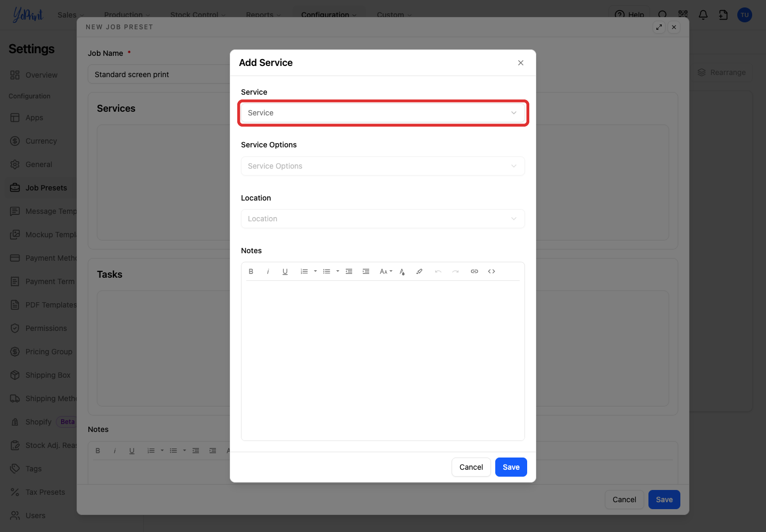Open the Custom menu
The width and height of the screenshot is (766, 532).
tap(394, 14)
